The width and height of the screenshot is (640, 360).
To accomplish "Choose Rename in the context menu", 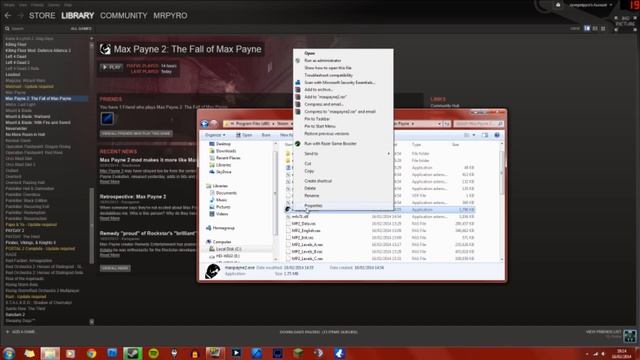I will point(343,196).
